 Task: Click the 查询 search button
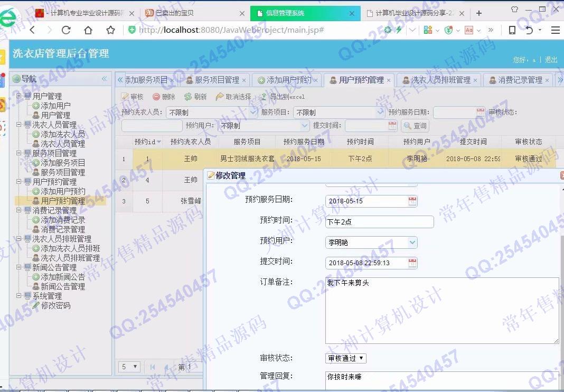click(x=415, y=126)
